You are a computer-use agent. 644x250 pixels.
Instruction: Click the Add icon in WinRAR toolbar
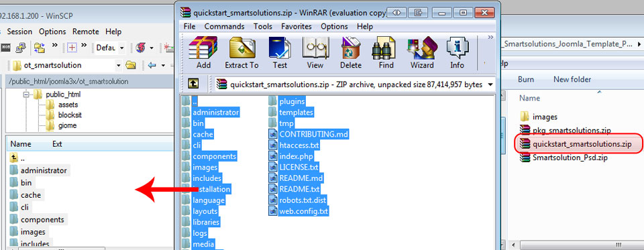203,52
